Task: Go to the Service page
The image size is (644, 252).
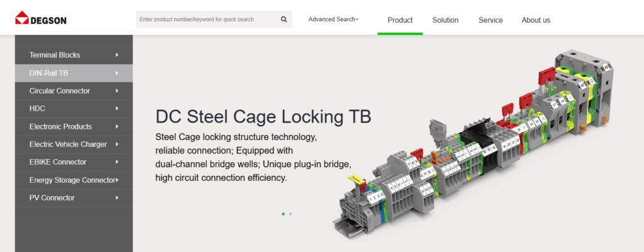Action: click(x=491, y=20)
